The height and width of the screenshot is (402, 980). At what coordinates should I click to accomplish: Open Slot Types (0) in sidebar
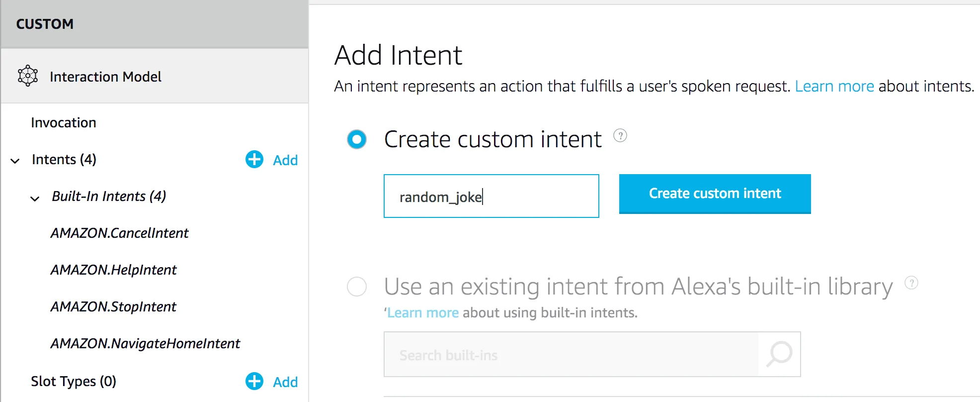click(x=74, y=382)
